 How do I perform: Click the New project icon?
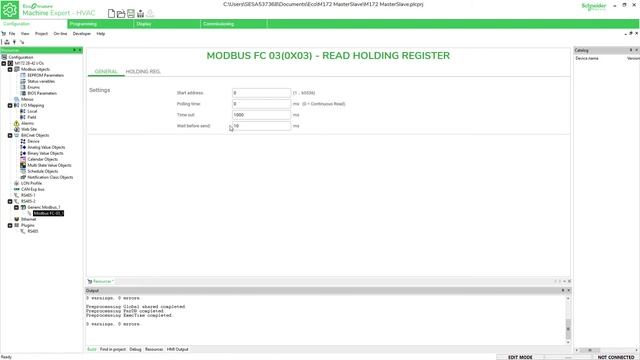pyautogui.click(x=111, y=13)
